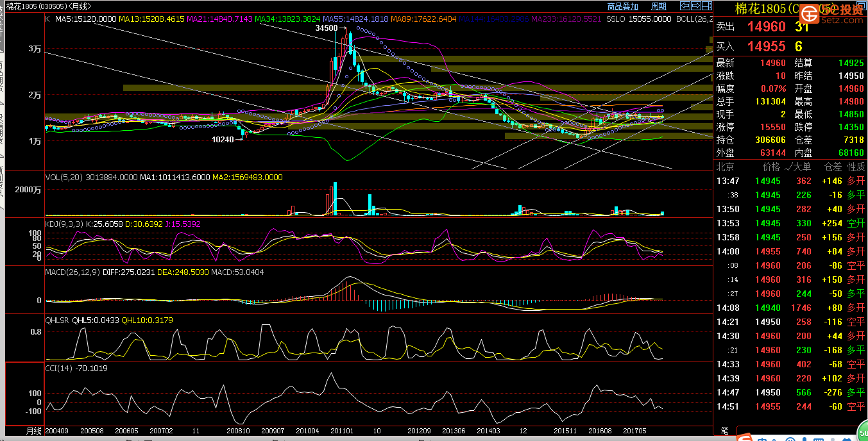Toggle the split panel layout icon
Viewport: 868px width, 441px height.
706,6
